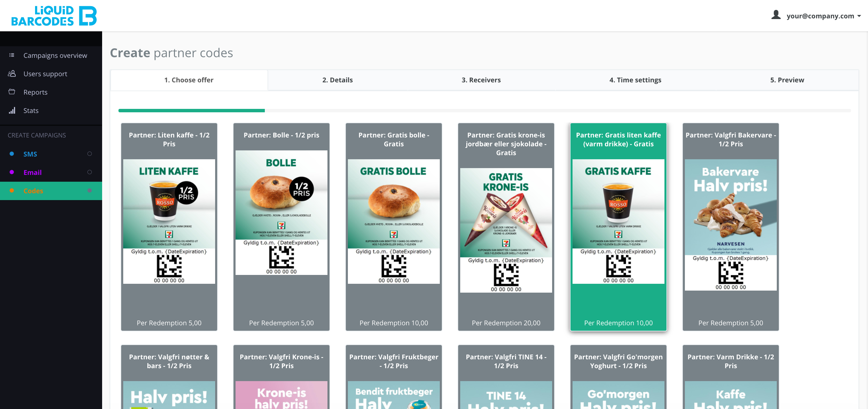Toggle the circle indicator on Codes row
The image size is (868, 409).
point(90,191)
